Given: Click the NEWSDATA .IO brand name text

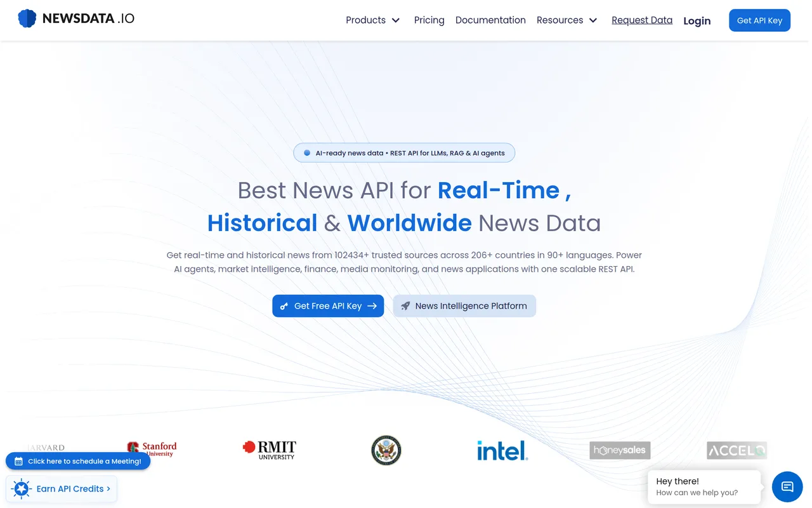Looking at the screenshot, I should pyautogui.click(x=89, y=18).
